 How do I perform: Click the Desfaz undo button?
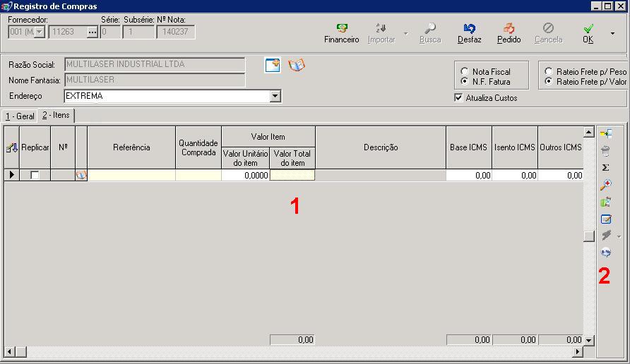point(469,33)
